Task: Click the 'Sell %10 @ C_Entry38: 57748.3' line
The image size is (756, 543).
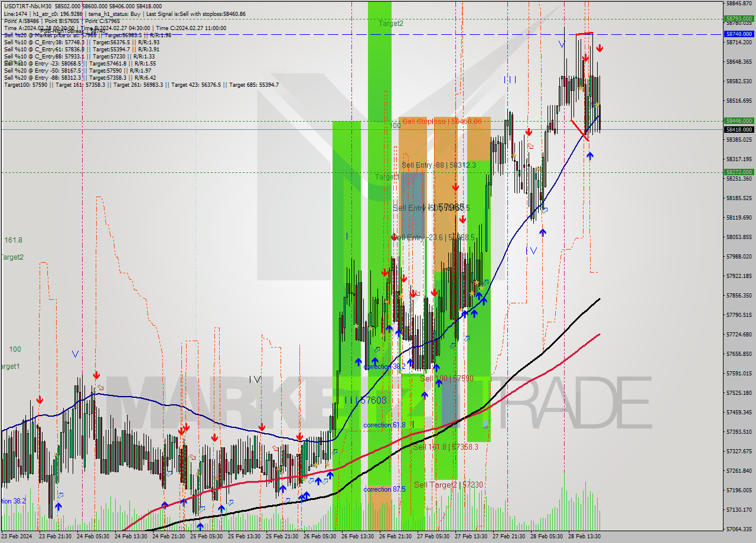Action: 82,42
